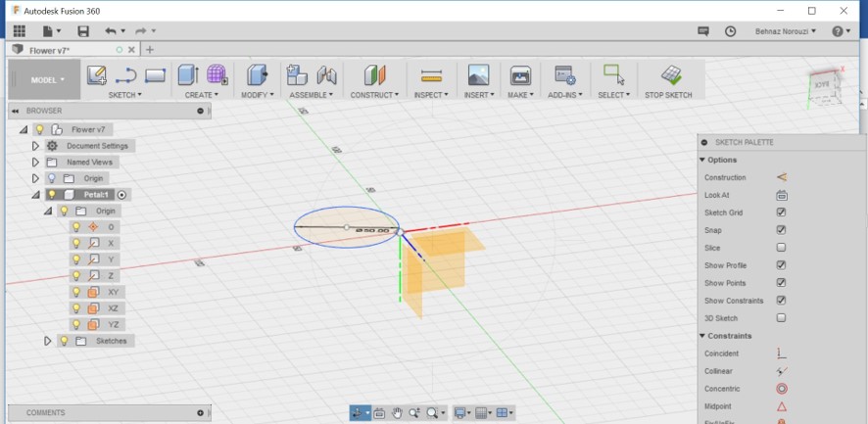The width and height of the screenshot is (868, 424).
Task: Toggle visibility bulb of Sketches folder
Action: (64, 341)
